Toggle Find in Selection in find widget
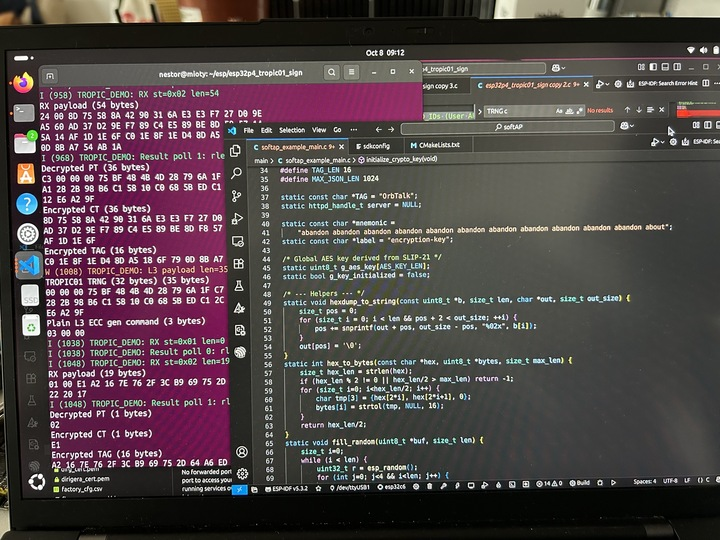Viewport: 720px width, 540px height. click(x=650, y=110)
